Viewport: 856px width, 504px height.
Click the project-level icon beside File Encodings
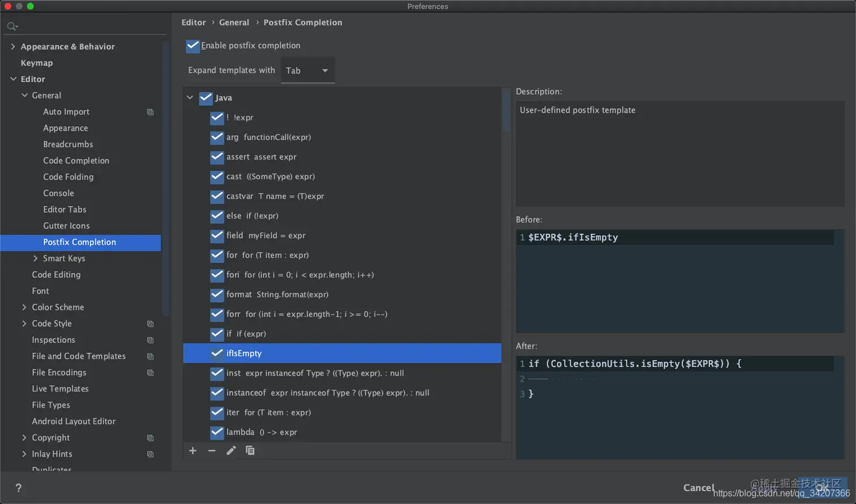(x=150, y=373)
